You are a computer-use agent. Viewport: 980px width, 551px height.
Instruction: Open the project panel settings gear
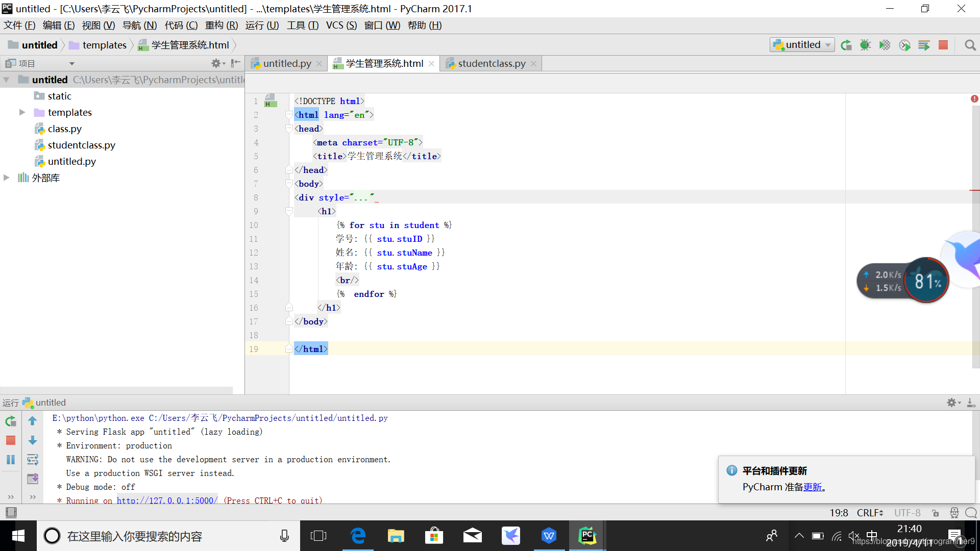tap(216, 63)
